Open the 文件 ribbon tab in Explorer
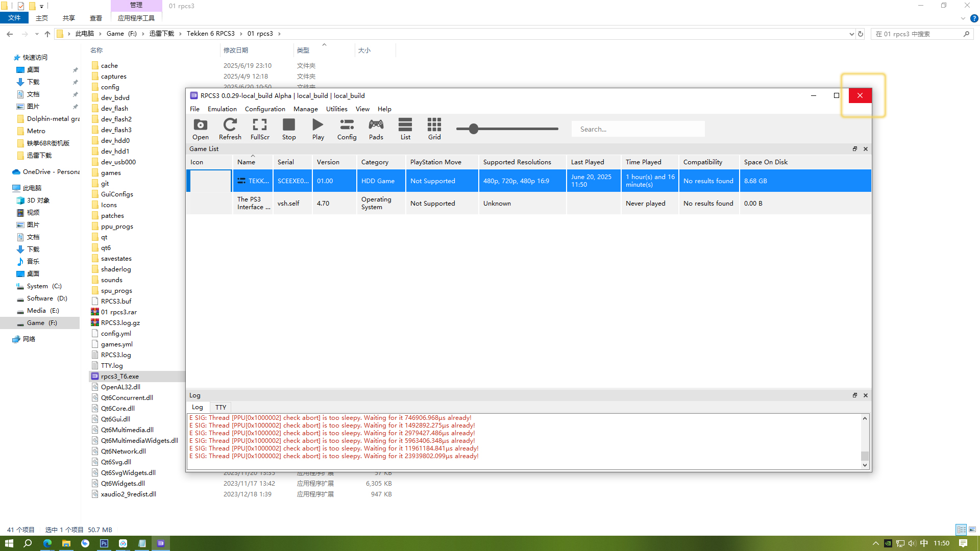980x551 pixels. click(14, 18)
